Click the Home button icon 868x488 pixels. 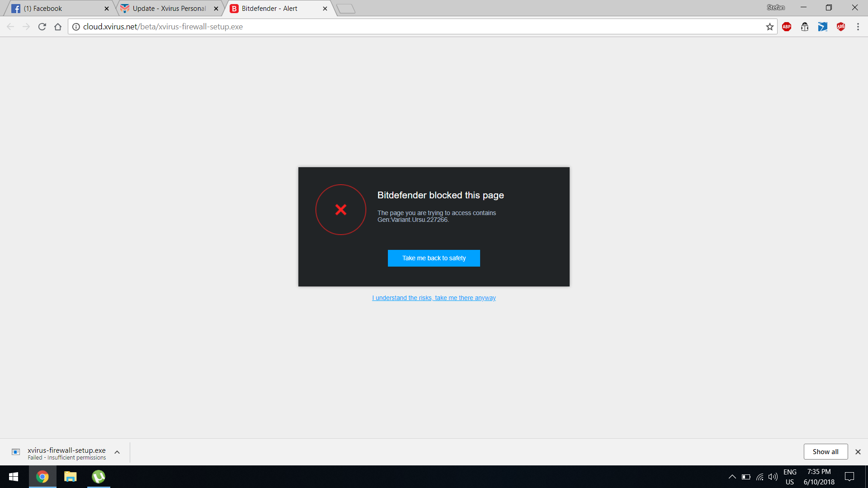(58, 27)
